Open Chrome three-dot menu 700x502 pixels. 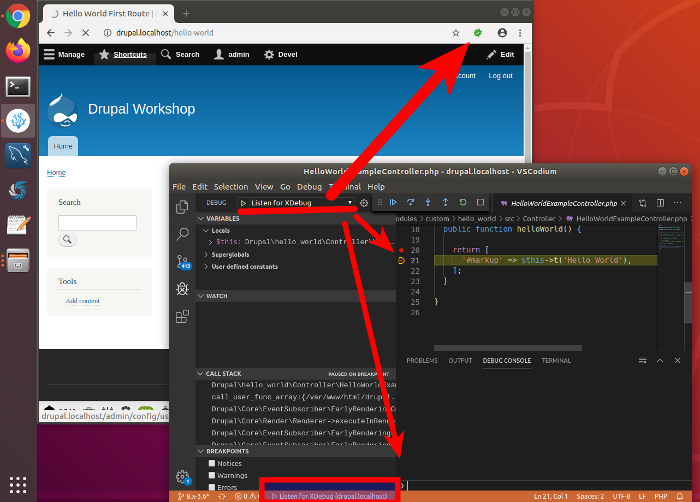(x=520, y=33)
